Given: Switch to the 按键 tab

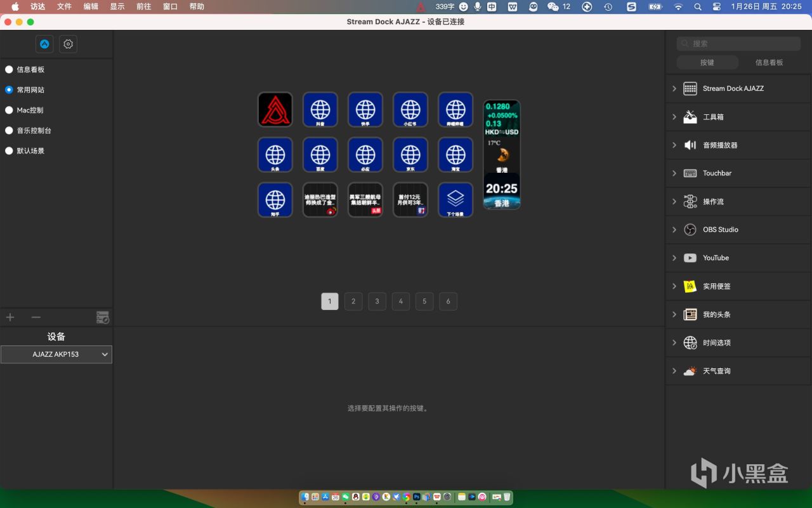Looking at the screenshot, I should coord(707,62).
